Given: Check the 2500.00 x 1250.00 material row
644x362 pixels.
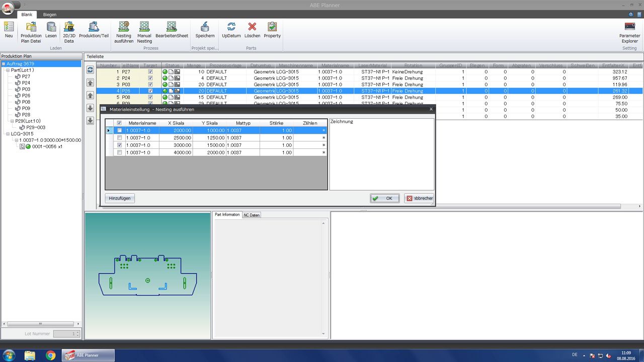Looking at the screenshot, I should coord(119,138).
